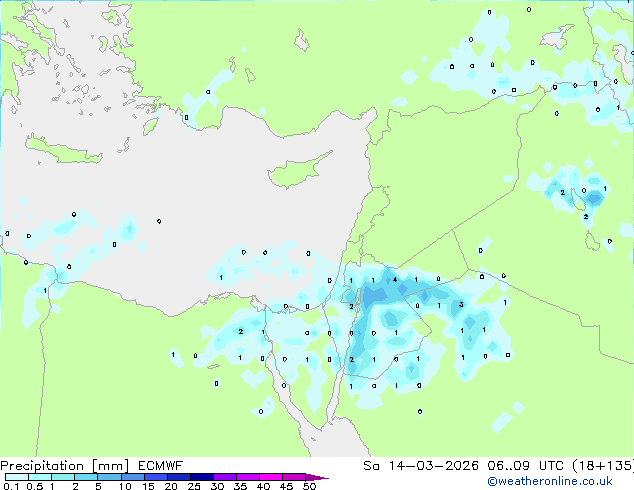Click the 15–20 mm legend color swatch
Screen dimensions: 634x490
pyautogui.click(x=156, y=477)
